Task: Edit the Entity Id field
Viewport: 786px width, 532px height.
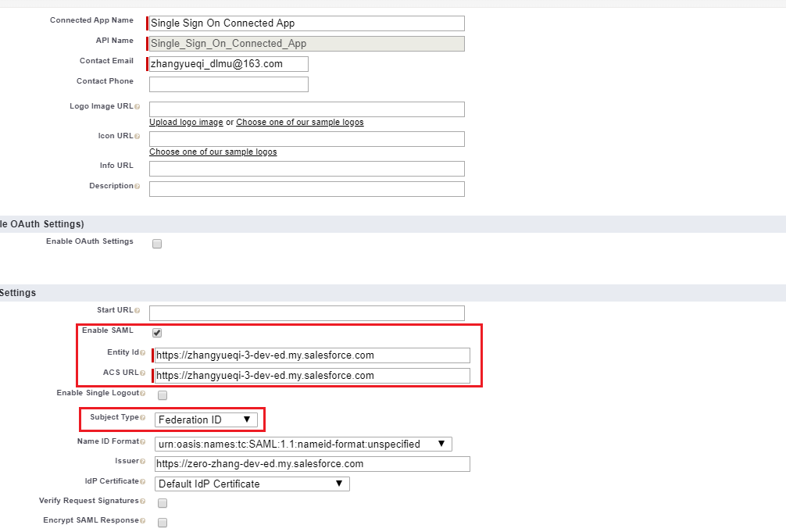Action: (x=313, y=355)
